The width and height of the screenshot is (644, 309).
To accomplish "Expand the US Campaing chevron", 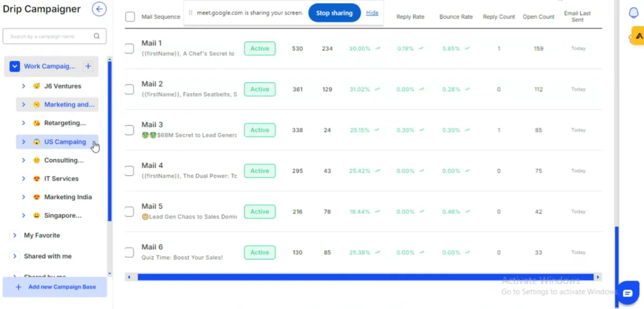I will tap(23, 142).
